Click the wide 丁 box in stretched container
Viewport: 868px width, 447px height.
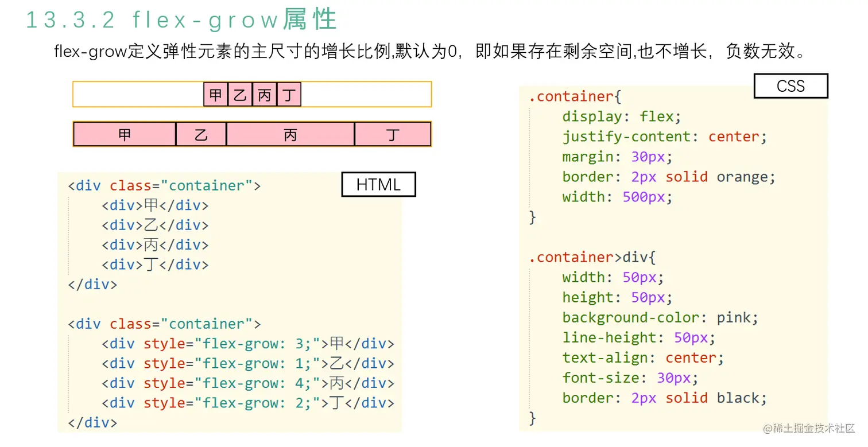(x=393, y=135)
